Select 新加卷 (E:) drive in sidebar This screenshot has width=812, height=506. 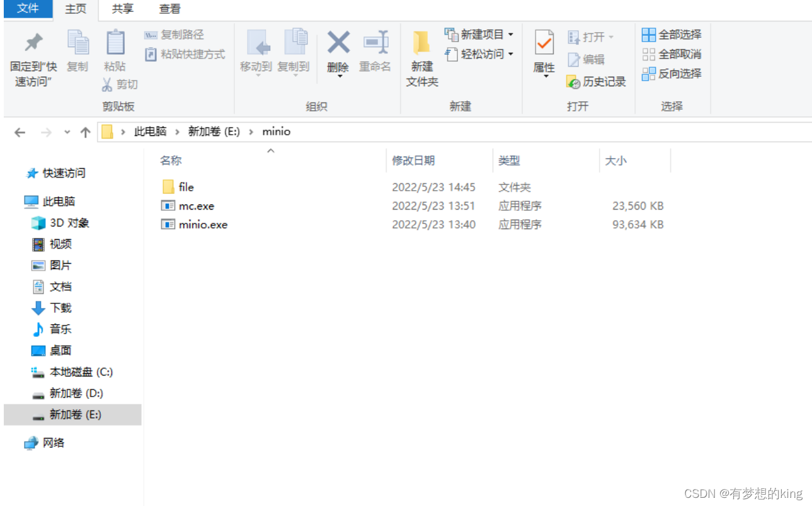click(x=72, y=415)
